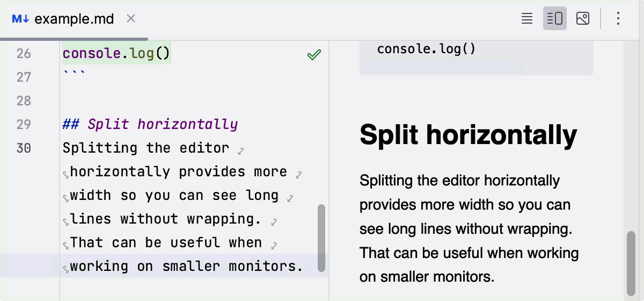Click the soft-wrap arrow after 'editor'
This screenshot has height=301, width=644.
coord(241,151)
